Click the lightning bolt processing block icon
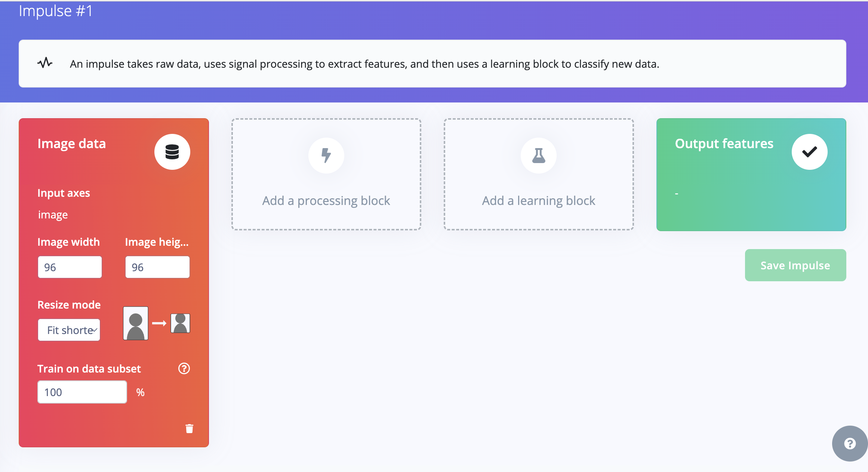Screen dimensions: 868x472 pos(326,155)
